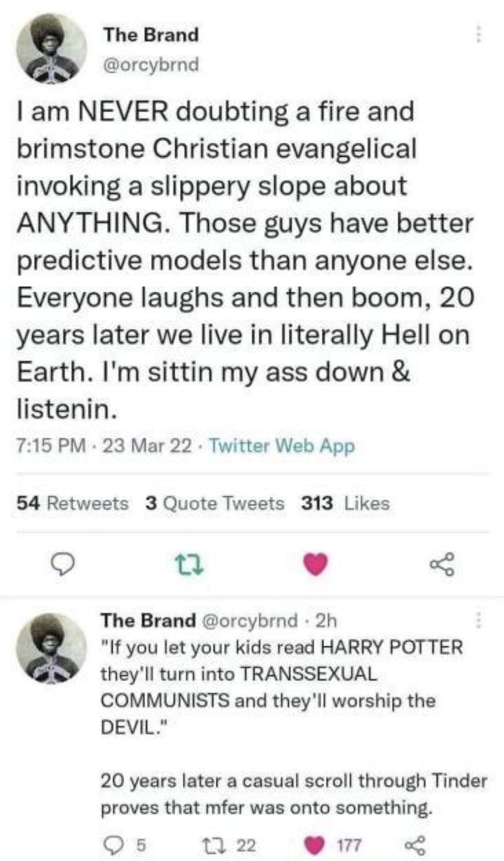This screenshot has height=861, width=504.
Task: Toggle like on second tweet with 177 likes
Action: point(332,845)
